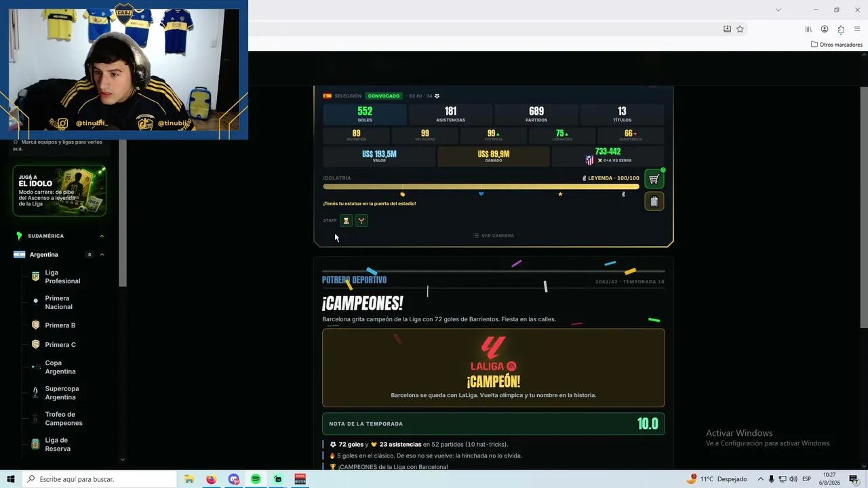Image resolution: width=868 pixels, height=488 pixels.
Task: Open the browser extensions icon
Action: (x=841, y=29)
